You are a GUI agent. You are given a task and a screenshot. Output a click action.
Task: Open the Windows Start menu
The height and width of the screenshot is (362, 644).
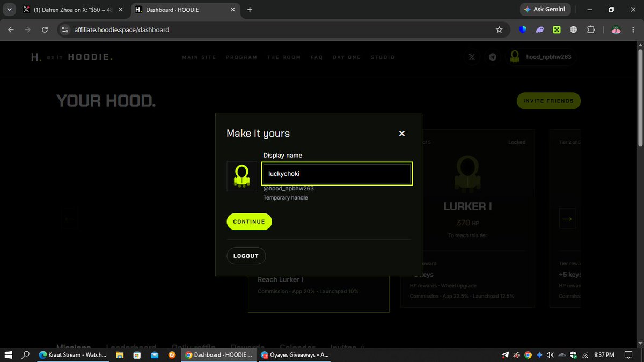pos(9,354)
